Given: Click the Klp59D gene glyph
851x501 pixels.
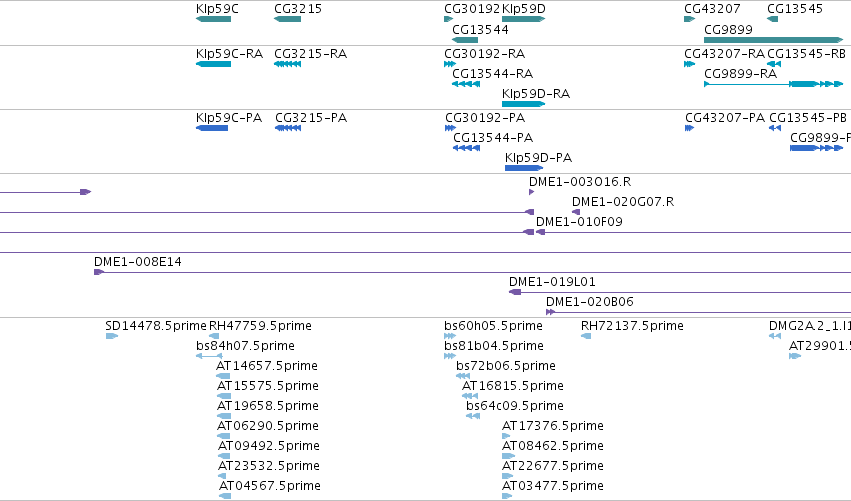Looking at the screenshot, I should point(523,19).
